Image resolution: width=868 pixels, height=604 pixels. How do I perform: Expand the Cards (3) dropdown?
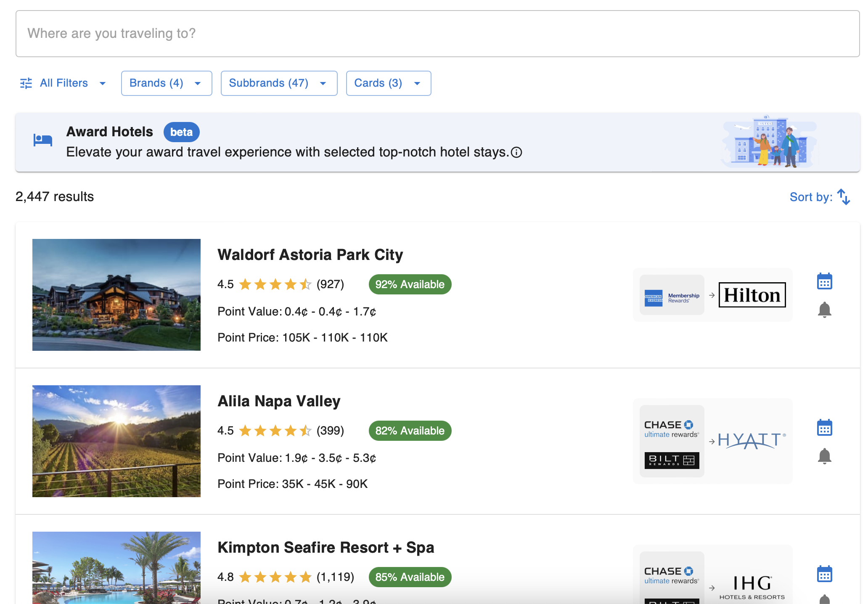pyautogui.click(x=388, y=83)
